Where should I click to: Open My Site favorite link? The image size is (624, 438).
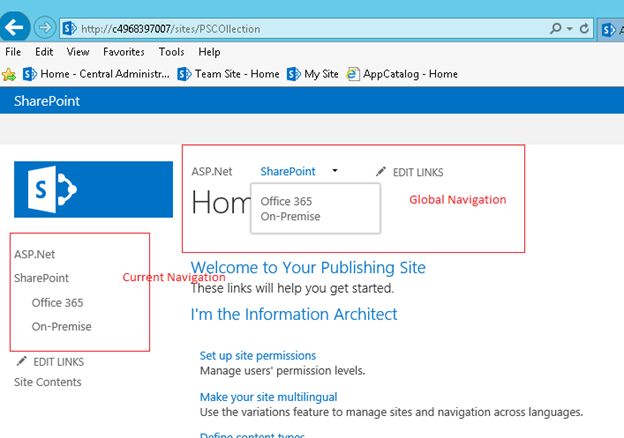312,74
